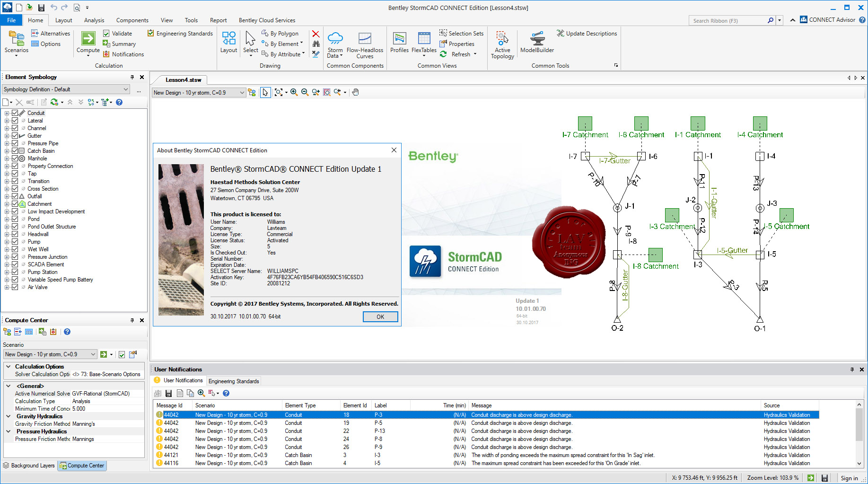Open Compute Center help icon

67,332
